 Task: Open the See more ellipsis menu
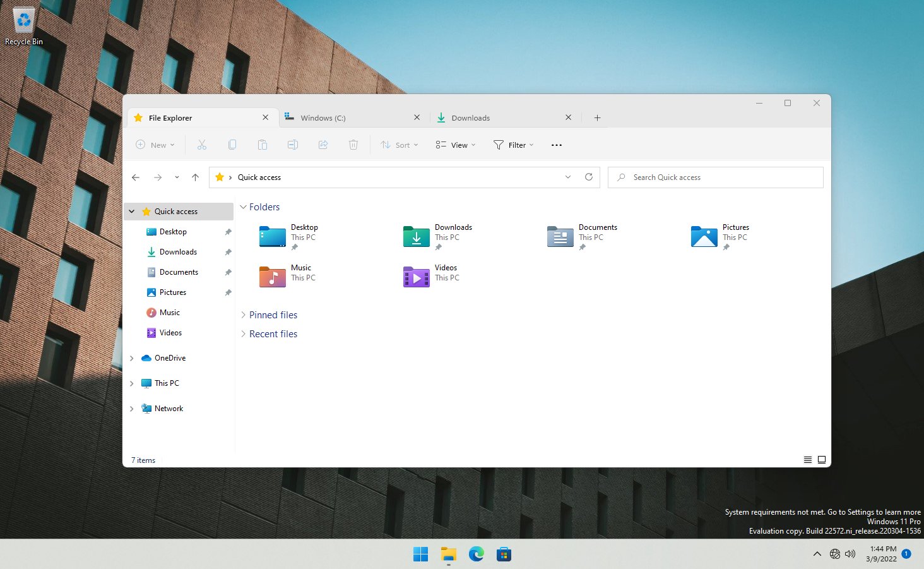point(556,145)
